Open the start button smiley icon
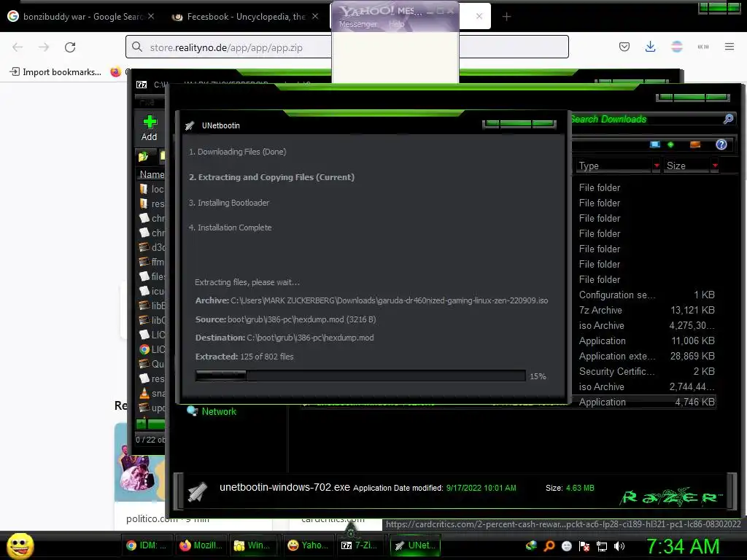The width and height of the screenshot is (747, 560). click(20, 545)
